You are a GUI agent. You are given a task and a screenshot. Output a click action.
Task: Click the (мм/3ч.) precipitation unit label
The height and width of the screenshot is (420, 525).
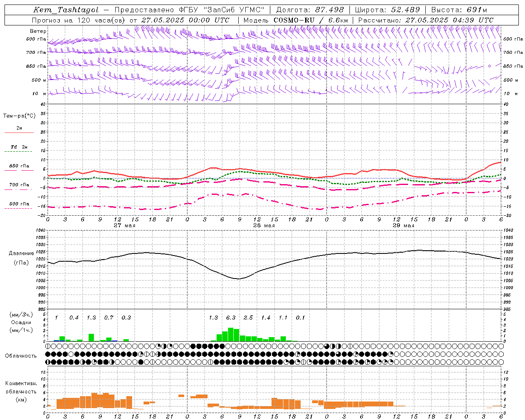click(x=21, y=315)
